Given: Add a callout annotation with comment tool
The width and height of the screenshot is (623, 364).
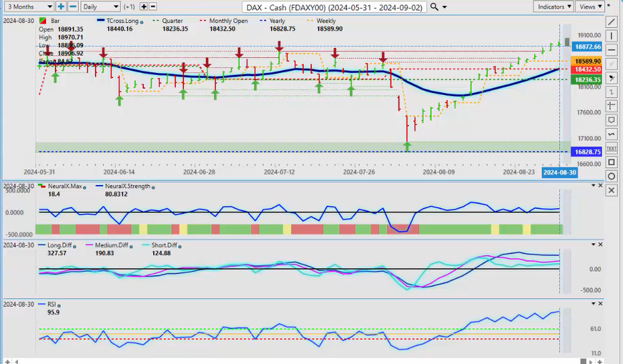Looking at the screenshot, I should [612, 120].
